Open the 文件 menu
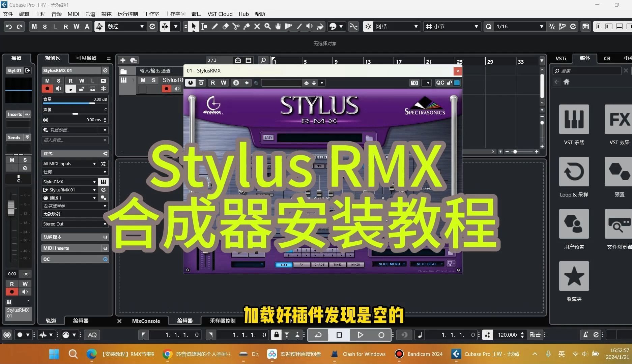The height and width of the screenshot is (364, 632). coord(8,14)
